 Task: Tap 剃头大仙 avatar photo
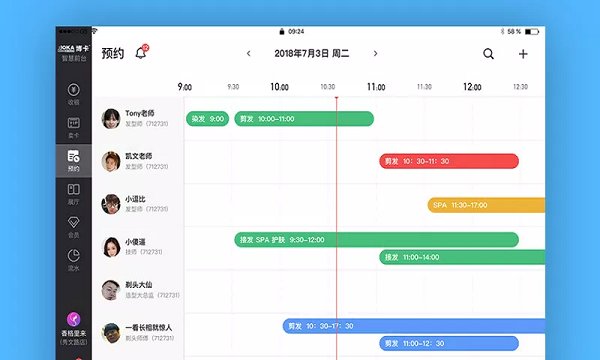click(111, 290)
